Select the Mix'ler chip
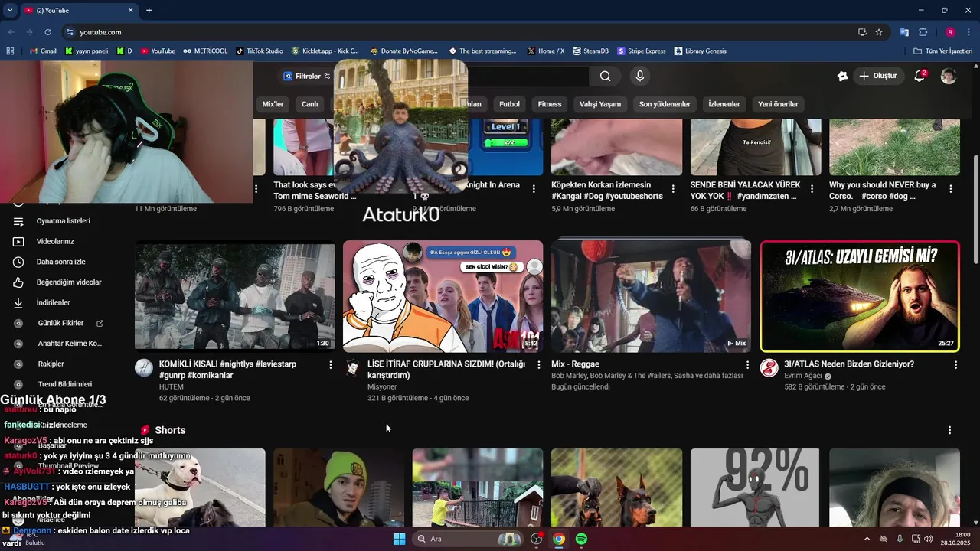 click(x=273, y=104)
